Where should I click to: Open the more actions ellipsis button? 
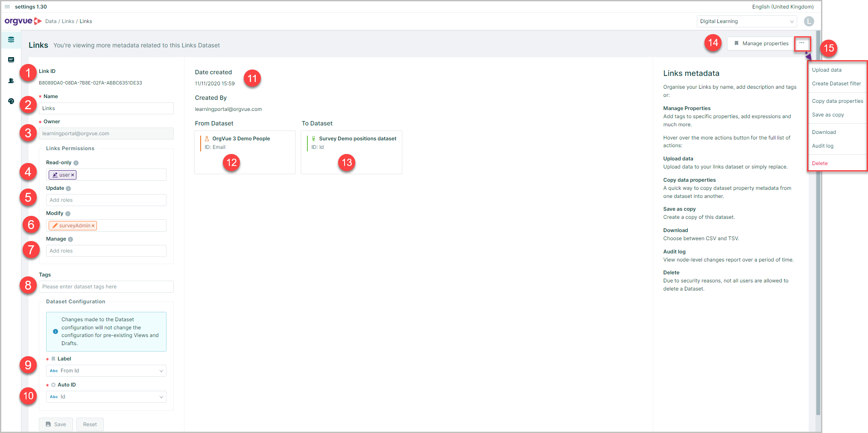pos(802,43)
